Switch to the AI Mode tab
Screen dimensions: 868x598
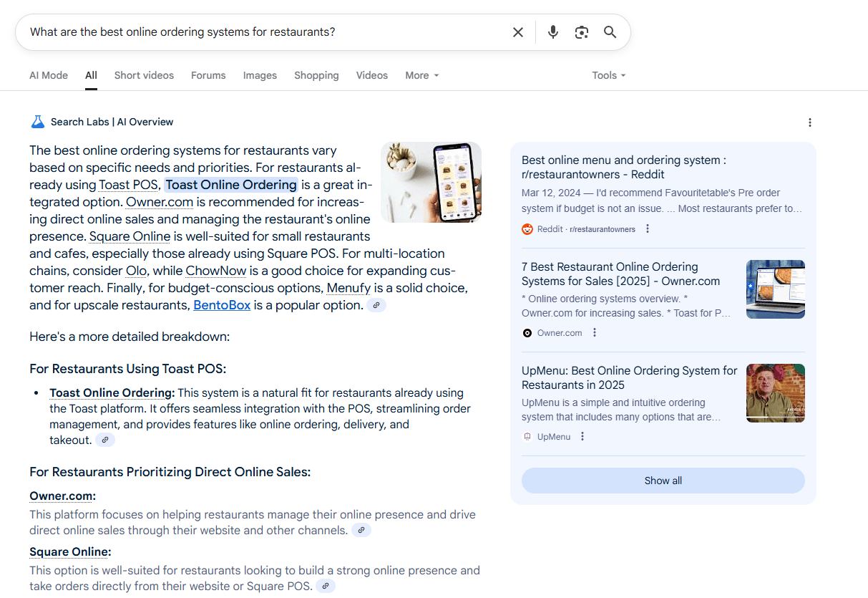tap(49, 75)
